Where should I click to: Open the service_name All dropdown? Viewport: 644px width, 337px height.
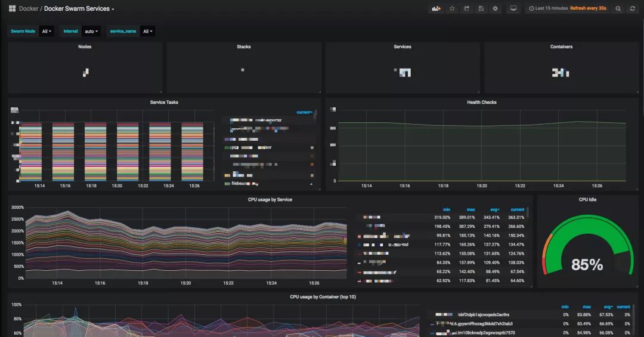tap(147, 31)
